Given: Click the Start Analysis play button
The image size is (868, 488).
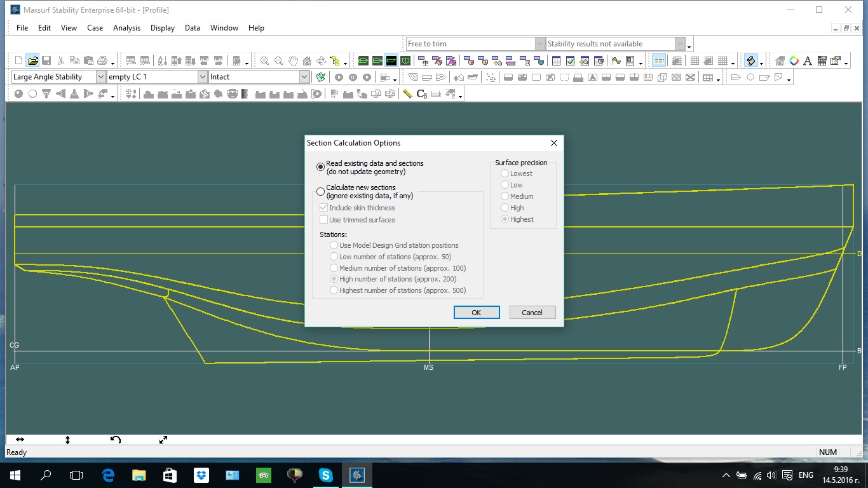Looking at the screenshot, I should coord(339,78).
